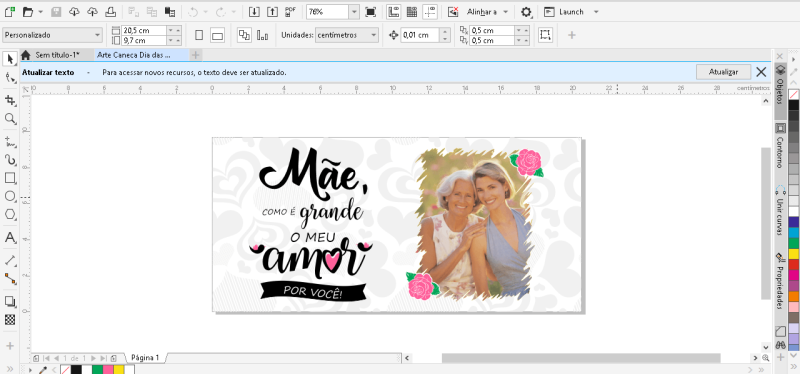Click the nudge distance 0,01 cm field

click(419, 35)
